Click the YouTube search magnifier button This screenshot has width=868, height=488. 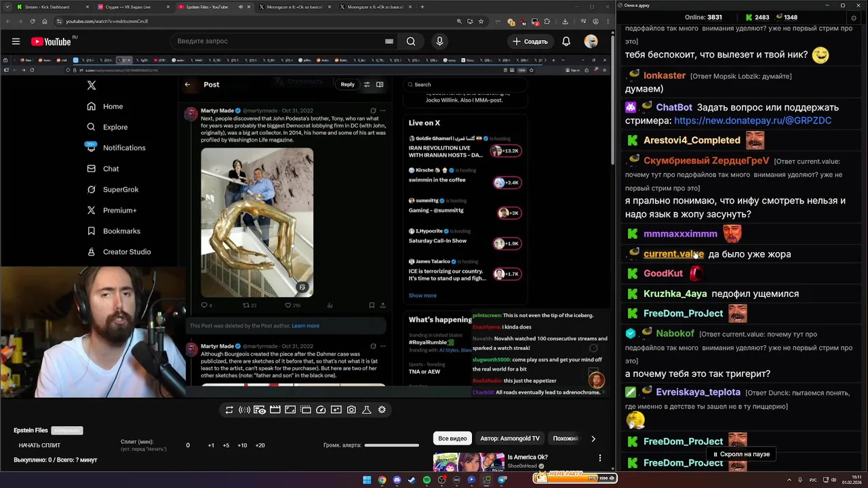tap(411, 41)
